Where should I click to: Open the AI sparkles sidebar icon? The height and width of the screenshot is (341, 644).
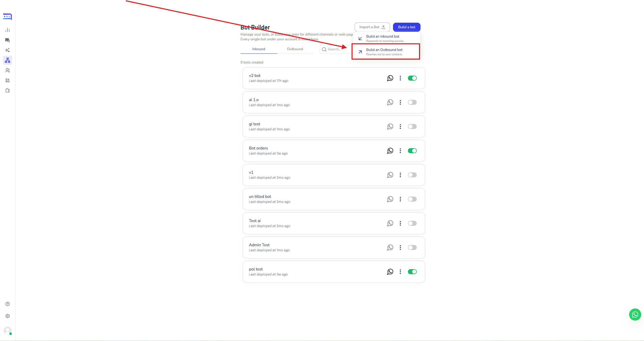click(x=8, y=50)
